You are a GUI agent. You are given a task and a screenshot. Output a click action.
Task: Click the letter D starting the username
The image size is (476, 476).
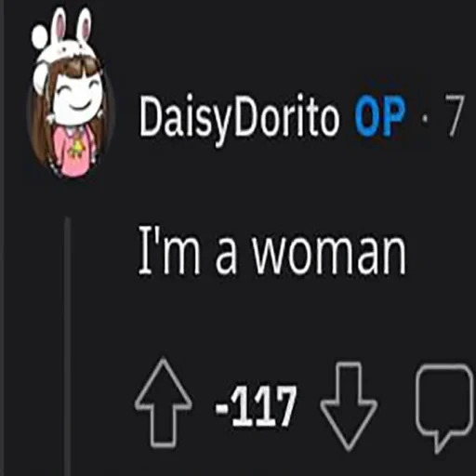[152, 116]
